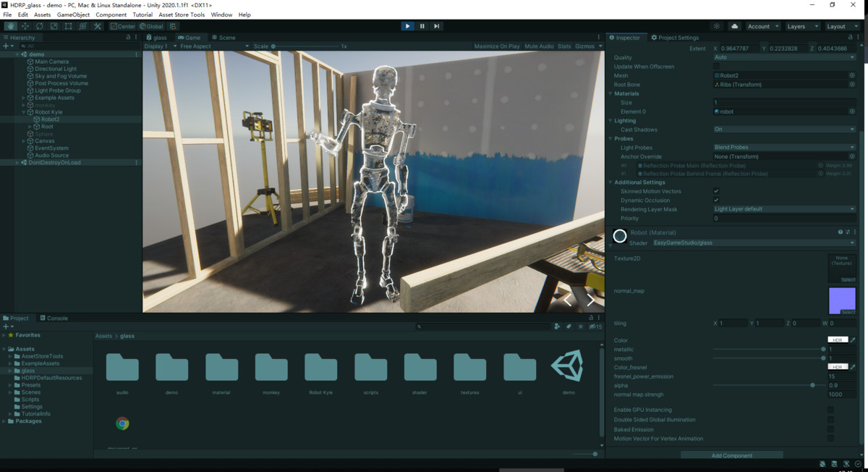
Task: Select the Move tool
Action: click(24, 26)
